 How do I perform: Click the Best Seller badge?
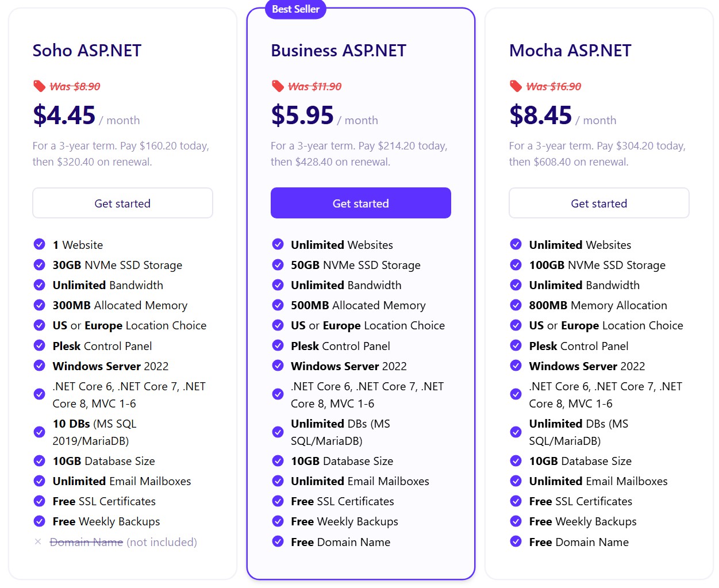point(295,9)
